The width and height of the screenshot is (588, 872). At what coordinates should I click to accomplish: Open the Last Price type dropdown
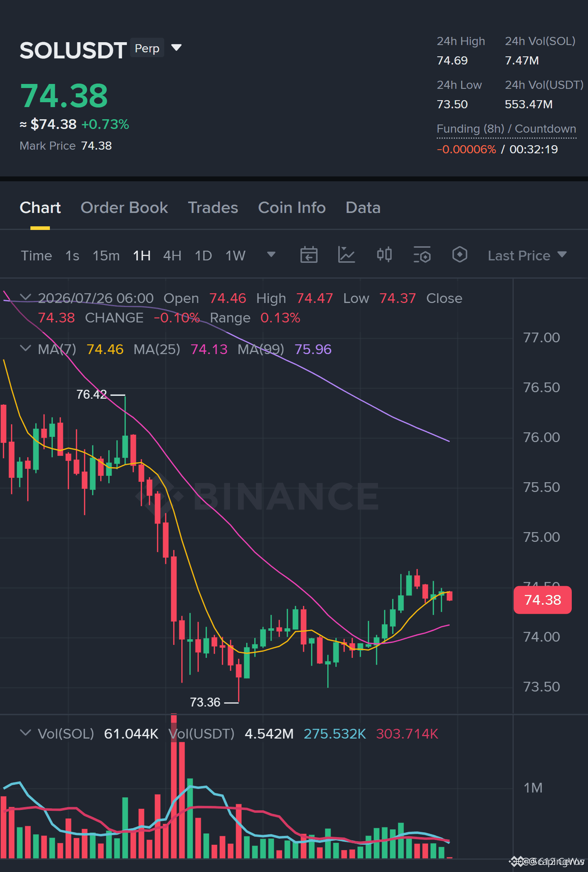coord(527,256)
